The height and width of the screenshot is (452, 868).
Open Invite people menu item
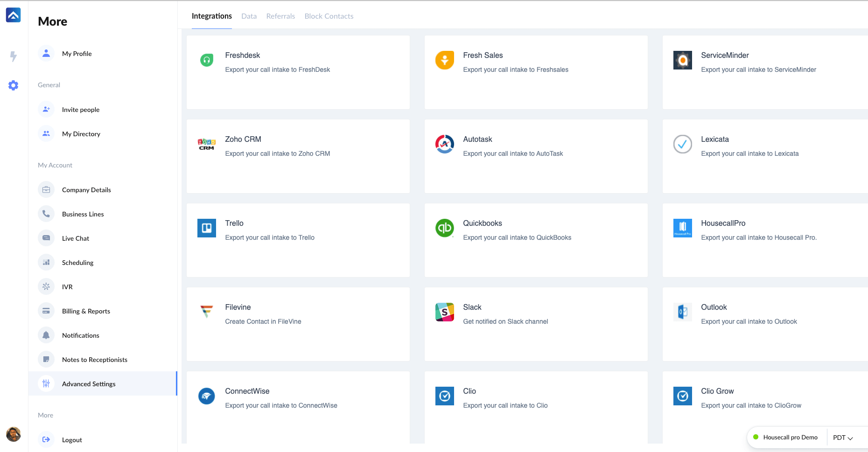click(81, 110)
